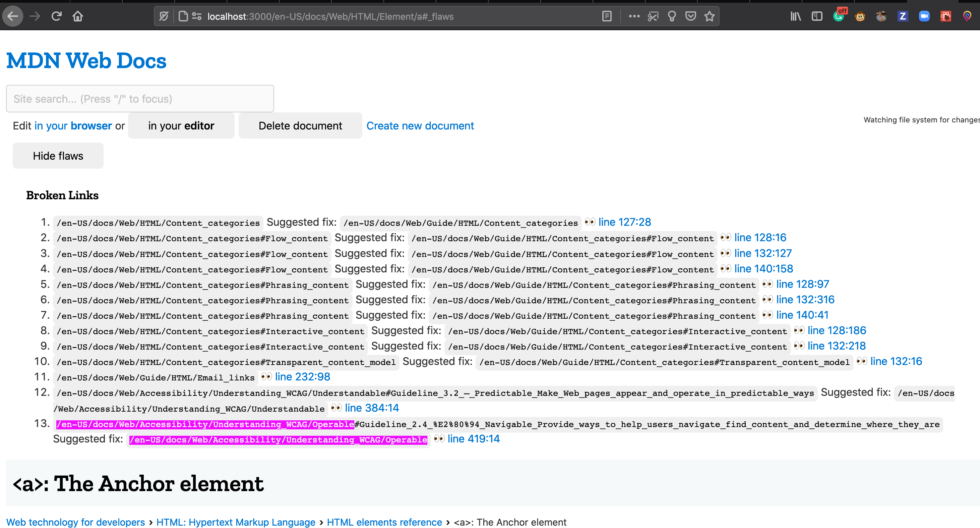Click broken link ending 'Transparent_content_model' in item 10

(x=226, y=362)
